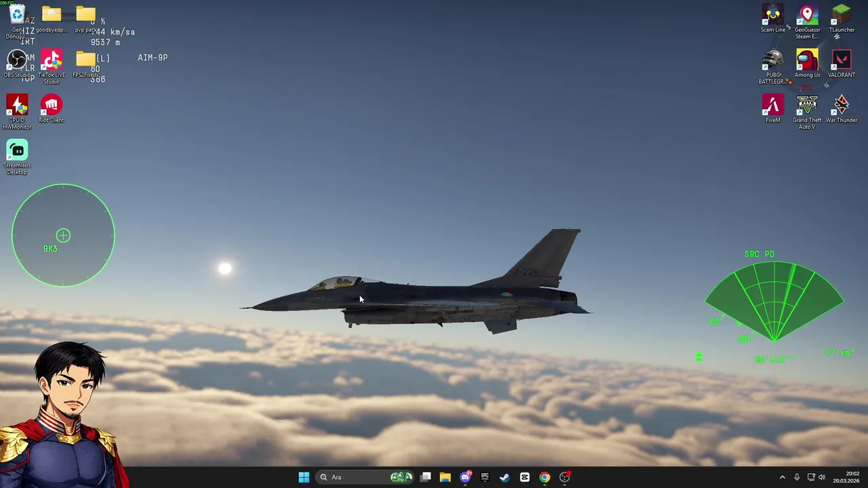This screenshot has width=868, height=488.
Task: Open the FPS2Fixedx folder
Action: click(86, 64)
